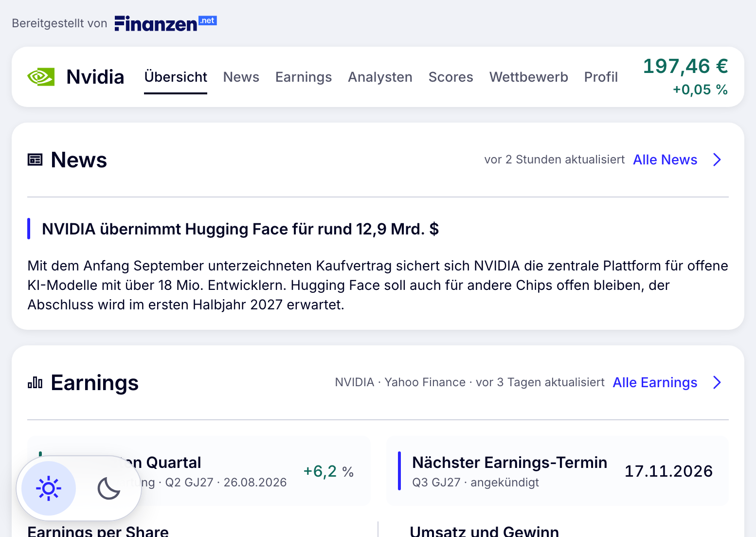Switch to dark mode with moon icon
756x537 pixels.
click(109, 488)
